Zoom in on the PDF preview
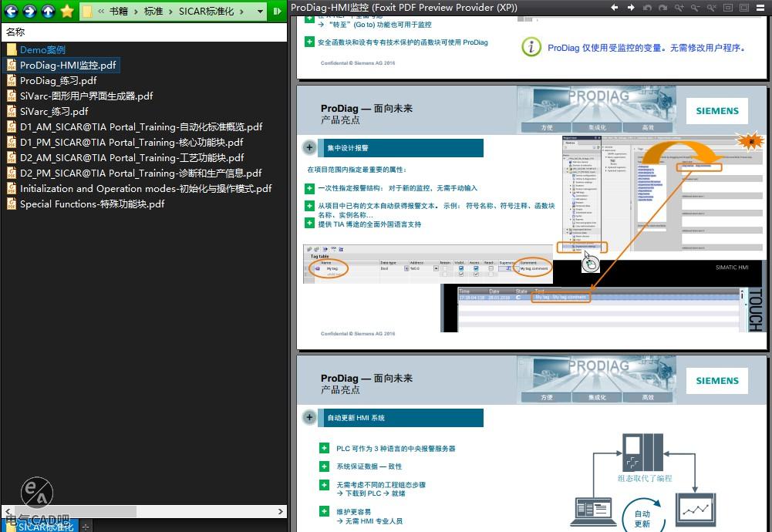This screenshot has height=532, width=772. 679,8
